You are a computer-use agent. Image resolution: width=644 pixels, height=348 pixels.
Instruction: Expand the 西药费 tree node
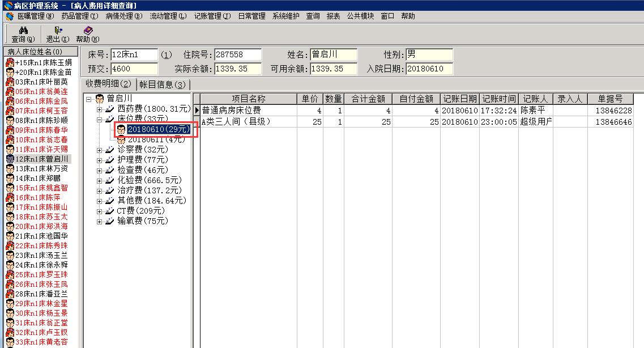(99, 110)
